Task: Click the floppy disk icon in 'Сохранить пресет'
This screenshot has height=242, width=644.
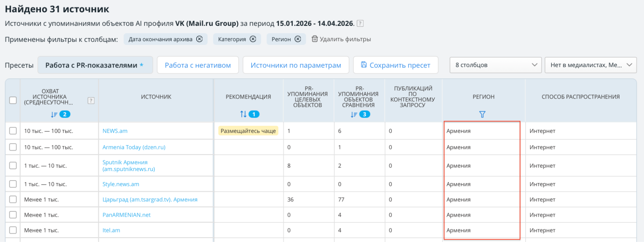Action: coord(364,65)
